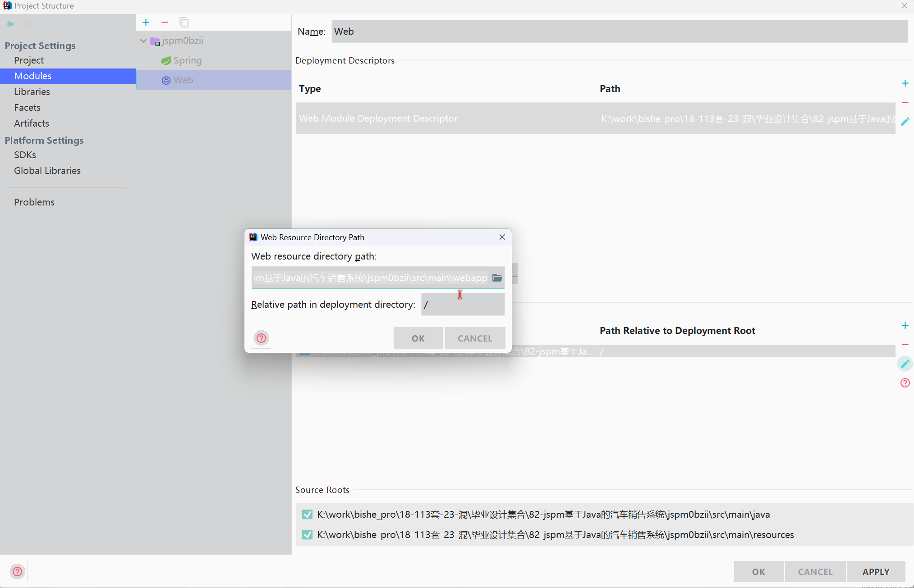This screenshot has height=588, width=914.
Task: Click back navigation arrow
Action: (x=10, y=24)
